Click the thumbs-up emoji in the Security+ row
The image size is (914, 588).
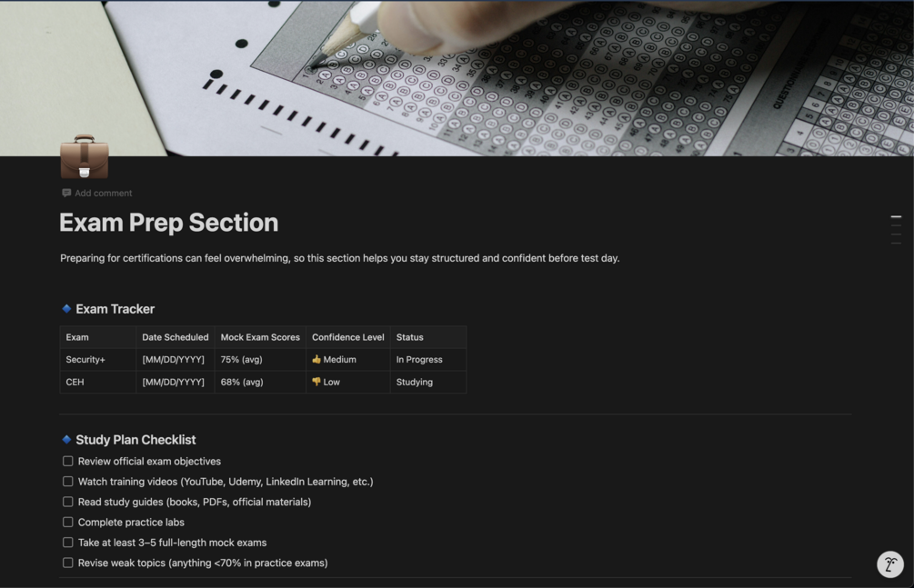(x=316, y=360)
